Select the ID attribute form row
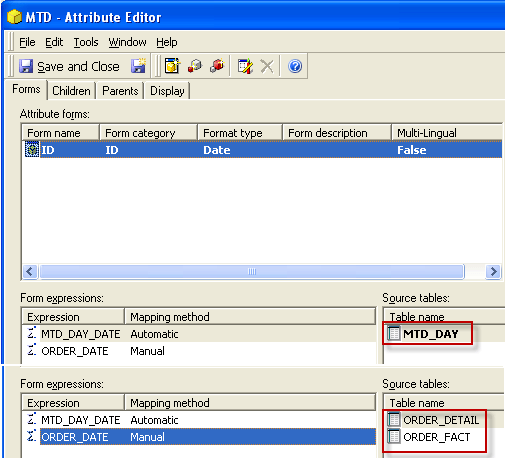 point(263,150)
